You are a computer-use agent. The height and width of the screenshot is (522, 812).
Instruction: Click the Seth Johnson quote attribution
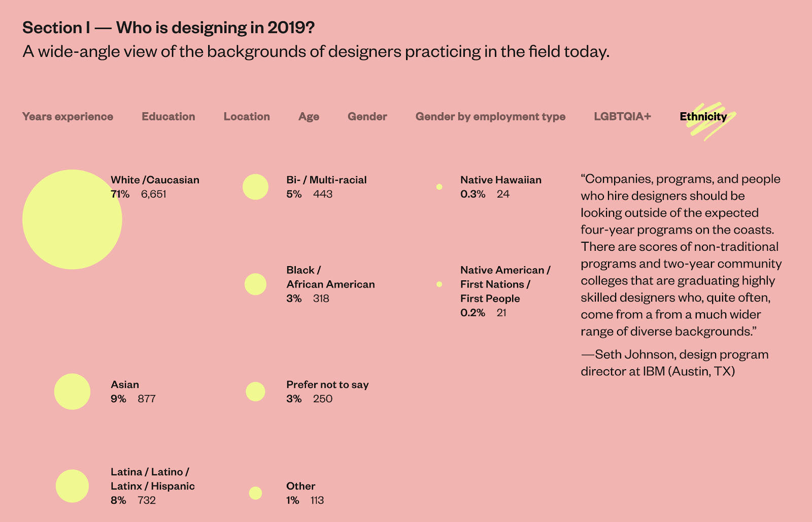(x=675, y=363)
